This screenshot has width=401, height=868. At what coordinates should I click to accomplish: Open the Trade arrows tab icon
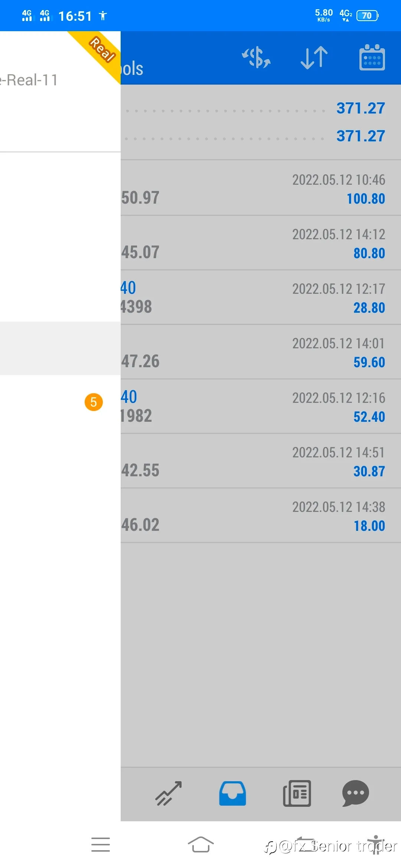click(x=169, y=793)
